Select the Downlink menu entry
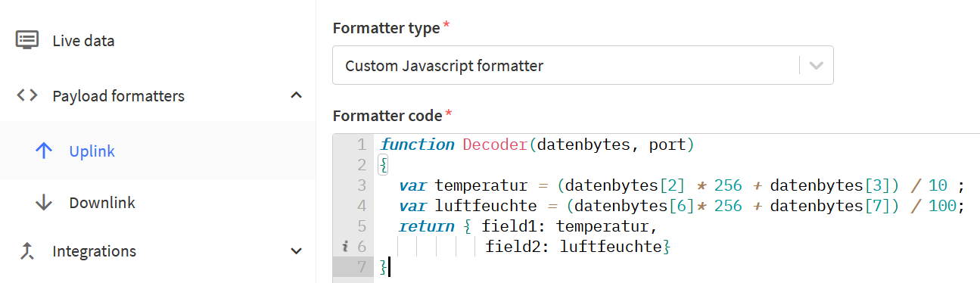This screenshot has height=283, width=980. coord(158,203)
